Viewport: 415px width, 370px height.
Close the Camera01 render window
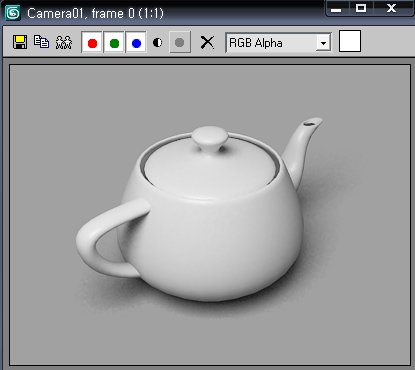click(x=392, y=8)
